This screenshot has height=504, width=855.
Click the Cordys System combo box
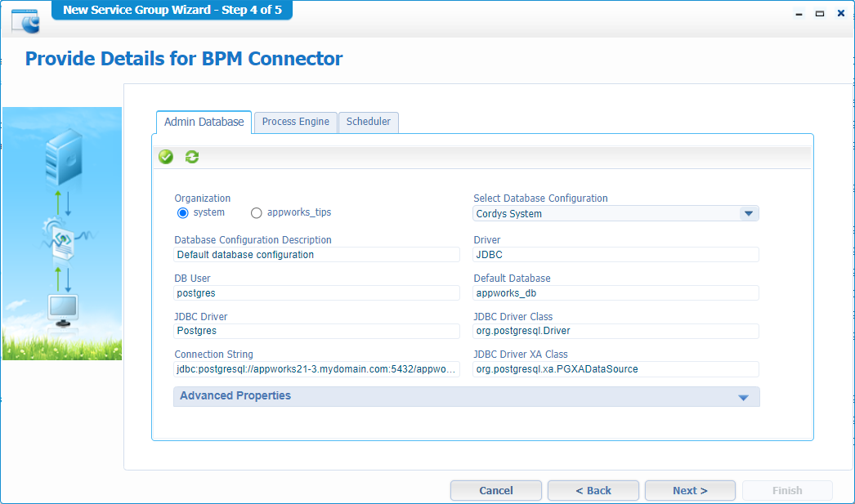point(616,213)
